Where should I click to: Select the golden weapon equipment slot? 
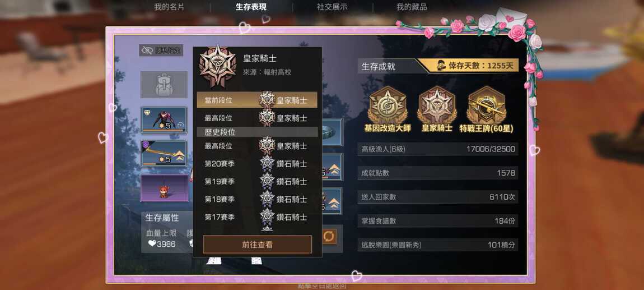pyautogui.click(x=164, y=154)
